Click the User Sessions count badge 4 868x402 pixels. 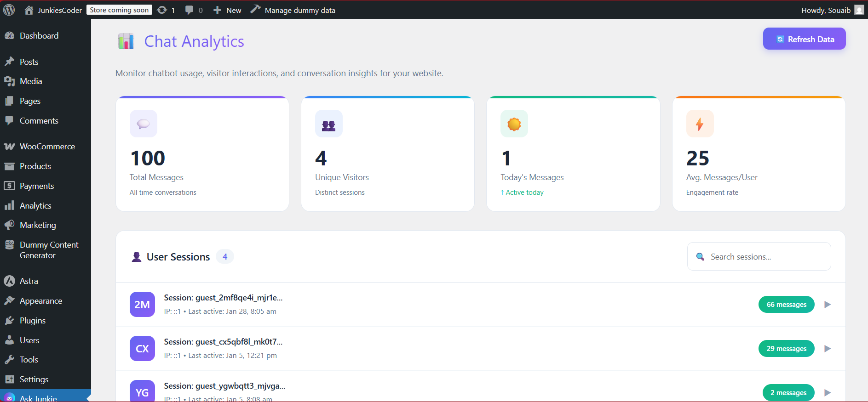(x=225, y=257)
